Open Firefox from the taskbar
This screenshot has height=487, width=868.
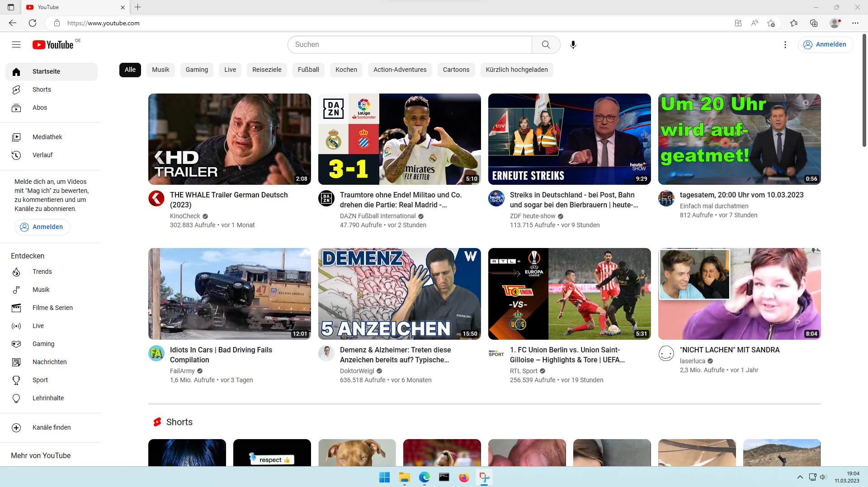[x=464, y=477]
